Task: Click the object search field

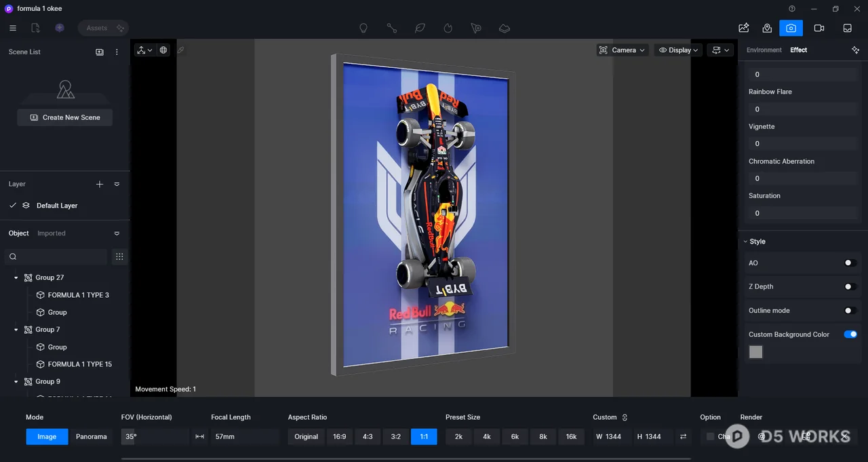Action: click(x=56, y=256)
